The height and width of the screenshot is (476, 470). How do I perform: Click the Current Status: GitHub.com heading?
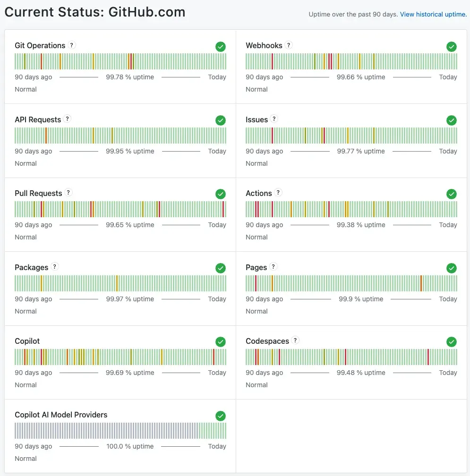[x=95, y=12]
